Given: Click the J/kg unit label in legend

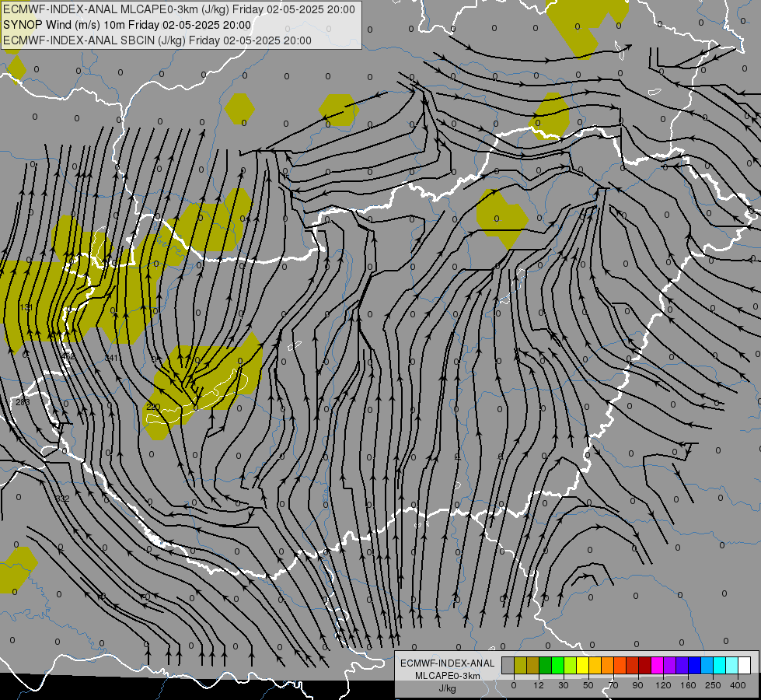Looking at the screenshot, I should point(447,688).
